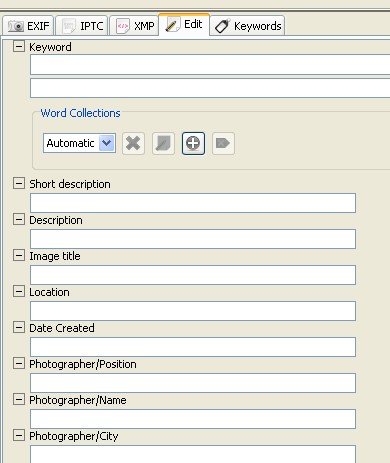Select the Edit tab
The height and width of the screenshot is (463, 390).
coord(184,24)
